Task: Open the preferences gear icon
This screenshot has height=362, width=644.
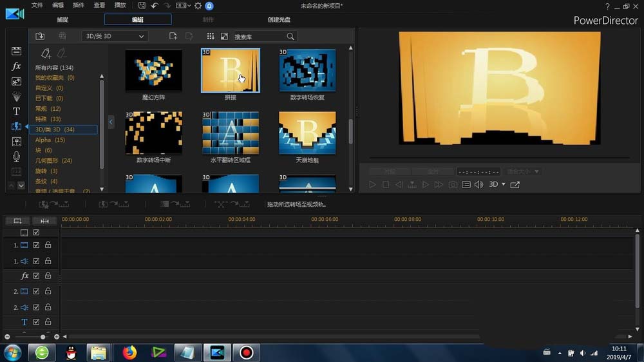Action: (x=198, y=6)
